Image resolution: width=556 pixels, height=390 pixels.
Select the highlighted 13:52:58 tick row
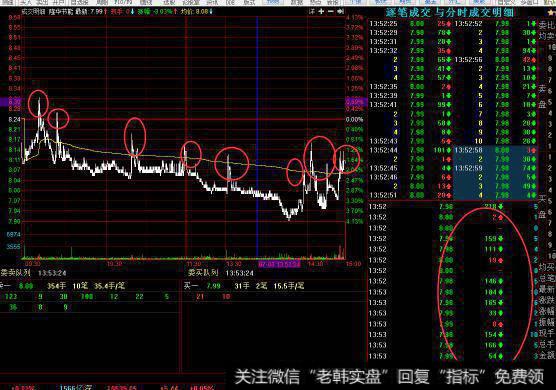[x=495, y=150]
